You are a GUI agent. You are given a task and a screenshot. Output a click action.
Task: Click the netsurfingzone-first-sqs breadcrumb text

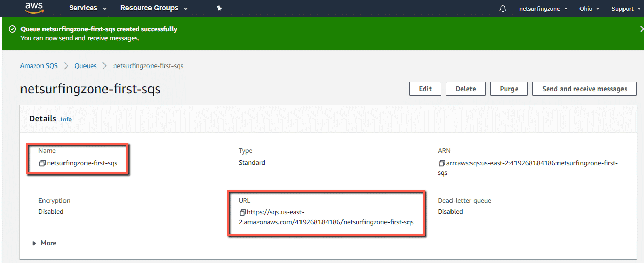(x=148, y=66)
